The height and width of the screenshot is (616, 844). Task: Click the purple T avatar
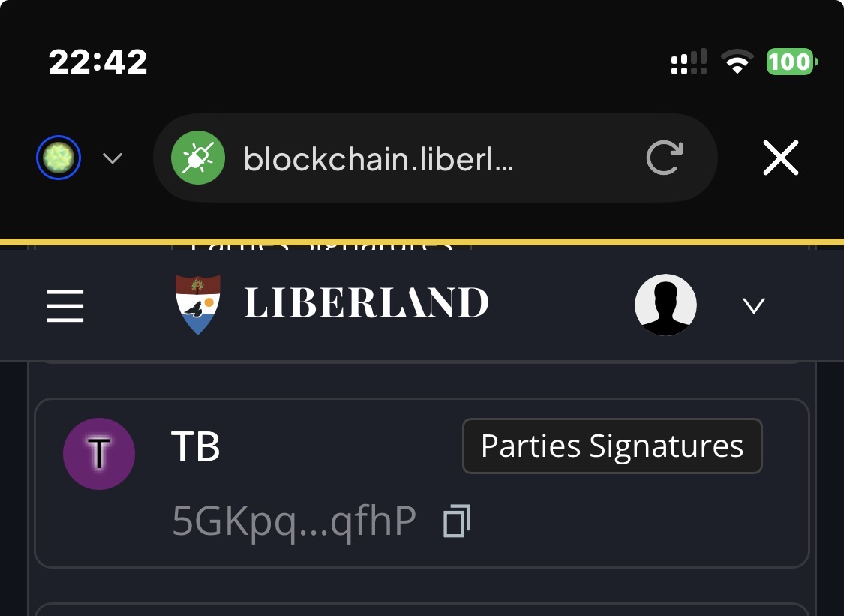99,454
